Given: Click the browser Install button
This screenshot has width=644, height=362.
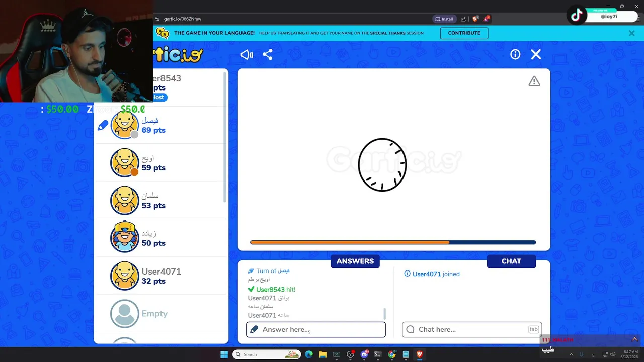Looking at the screenshot, I should [444, 19].
